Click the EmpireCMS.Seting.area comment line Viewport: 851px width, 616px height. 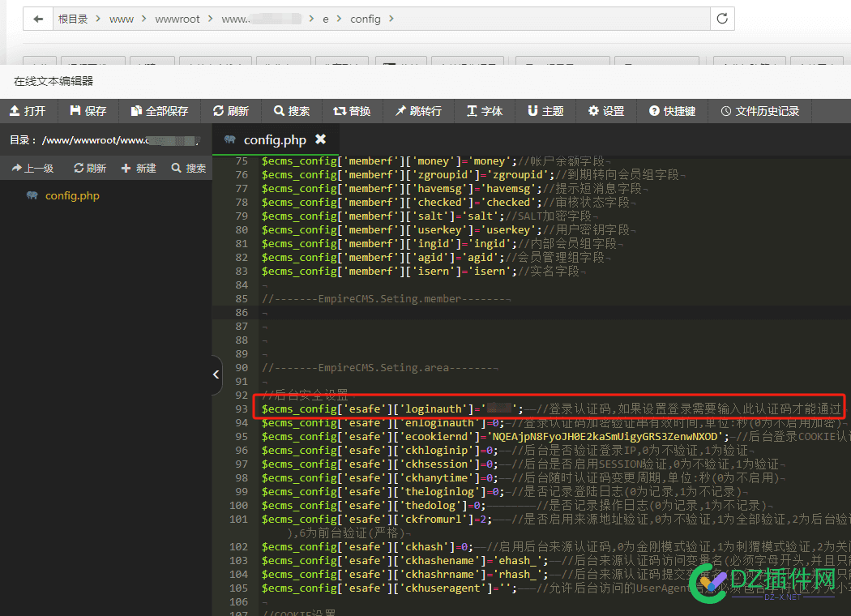380,367
